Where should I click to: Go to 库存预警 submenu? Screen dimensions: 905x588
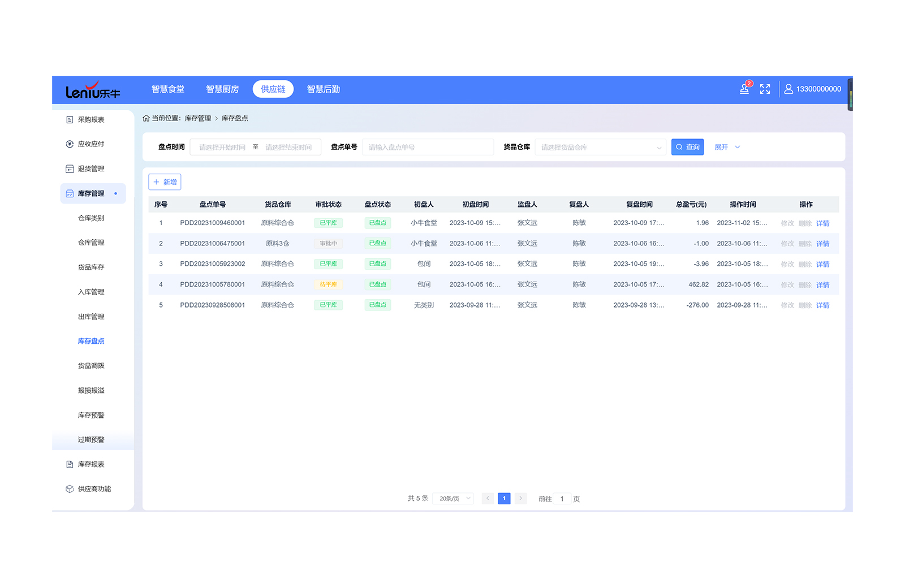point(91,415)
